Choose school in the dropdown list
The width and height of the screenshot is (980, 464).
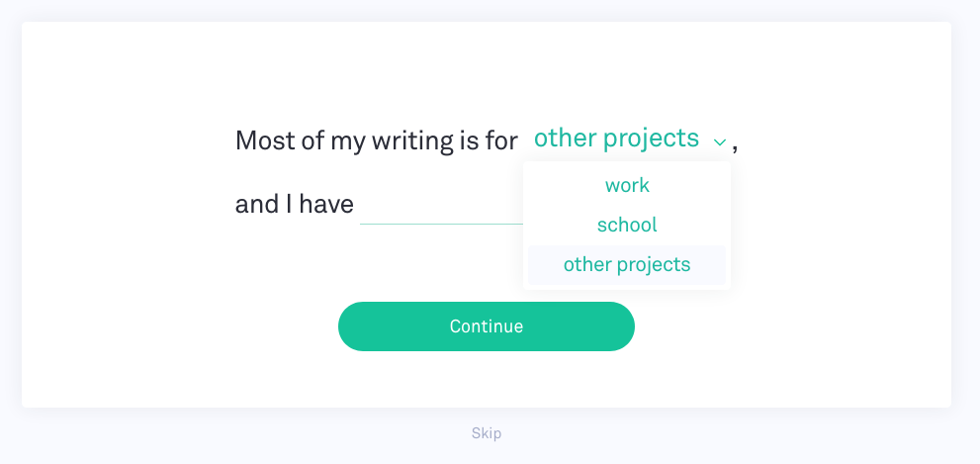point(627,226)
